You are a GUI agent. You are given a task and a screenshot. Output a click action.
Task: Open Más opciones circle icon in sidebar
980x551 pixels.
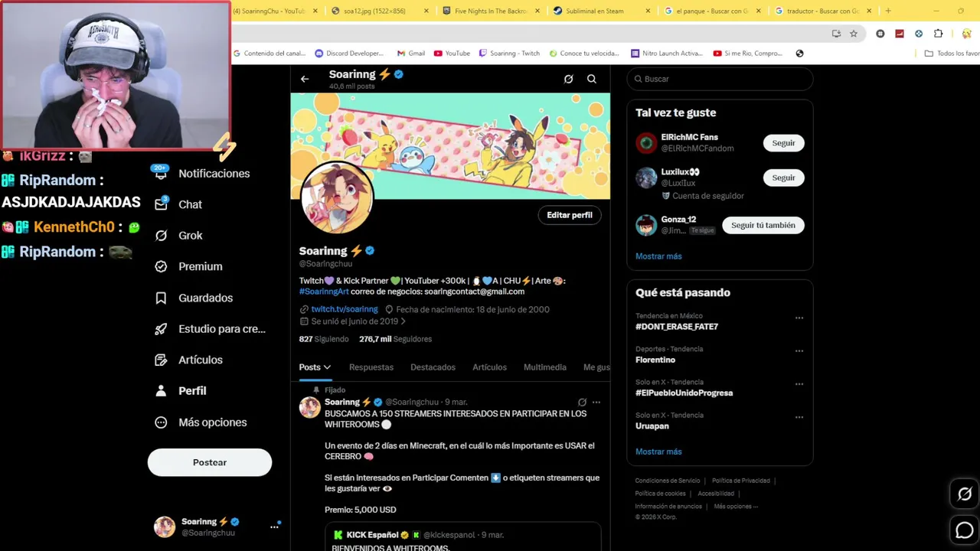[161, 422]
